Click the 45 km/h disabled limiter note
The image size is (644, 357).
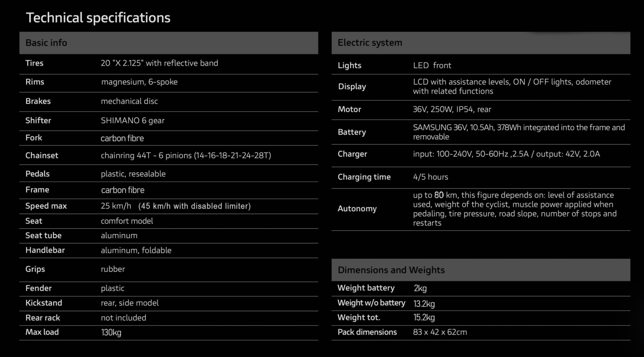pos(194,206)
